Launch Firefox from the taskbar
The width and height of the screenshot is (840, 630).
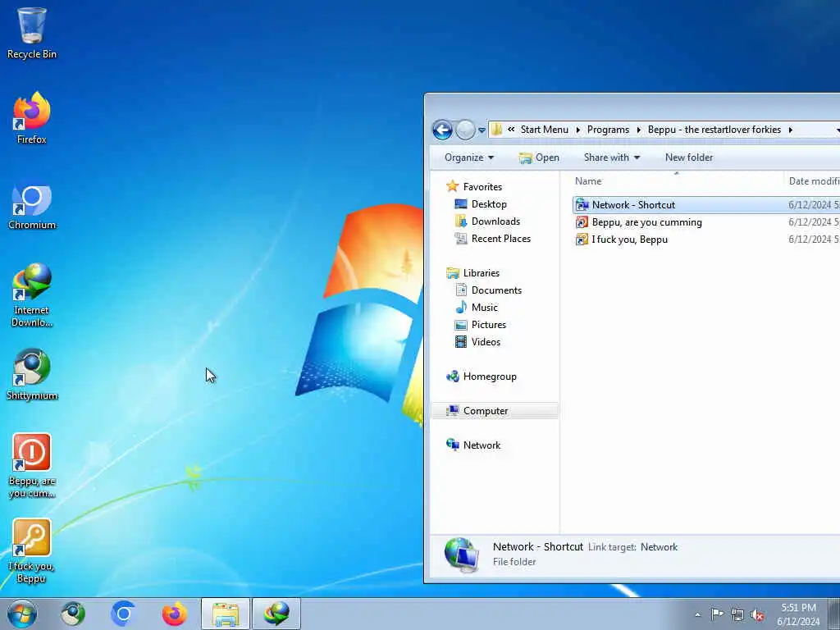[x=174, y=614]
